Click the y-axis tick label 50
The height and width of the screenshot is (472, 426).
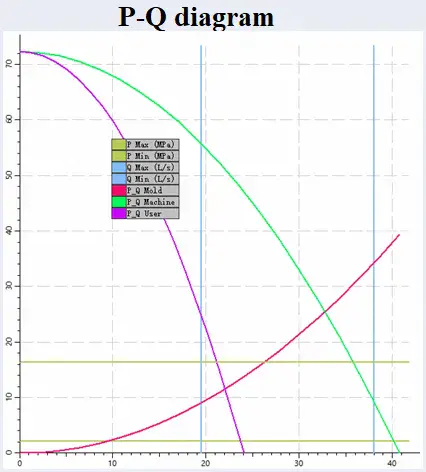(9, 175)
